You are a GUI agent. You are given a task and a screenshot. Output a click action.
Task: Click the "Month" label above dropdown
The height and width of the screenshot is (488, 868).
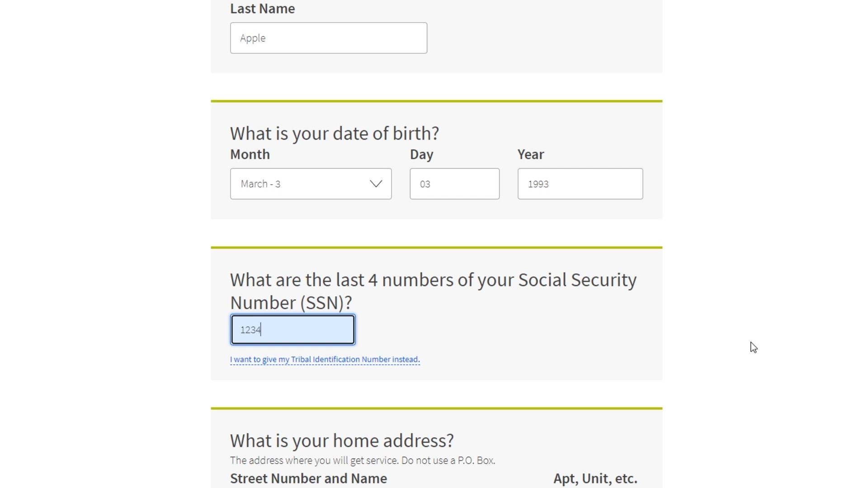(x=250, y=155)
